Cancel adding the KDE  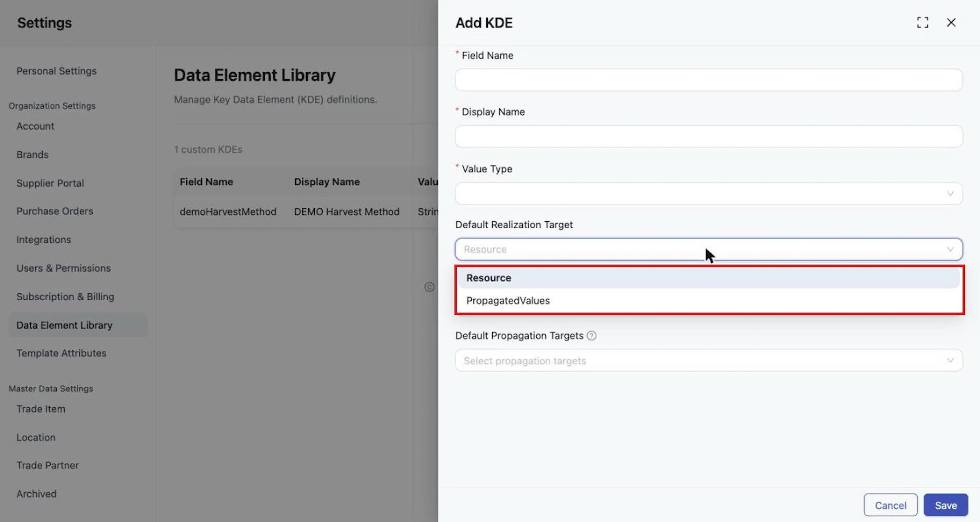tap(890, 505)
